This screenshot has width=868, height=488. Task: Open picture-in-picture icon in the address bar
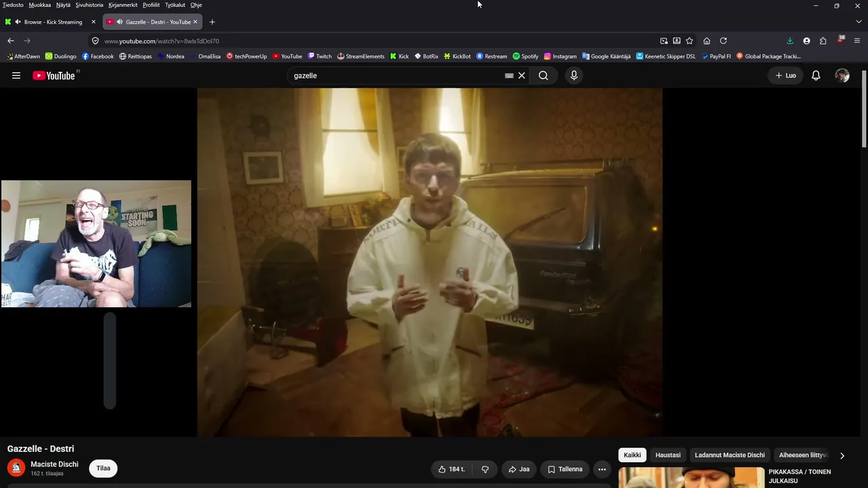tap(664, 41)
